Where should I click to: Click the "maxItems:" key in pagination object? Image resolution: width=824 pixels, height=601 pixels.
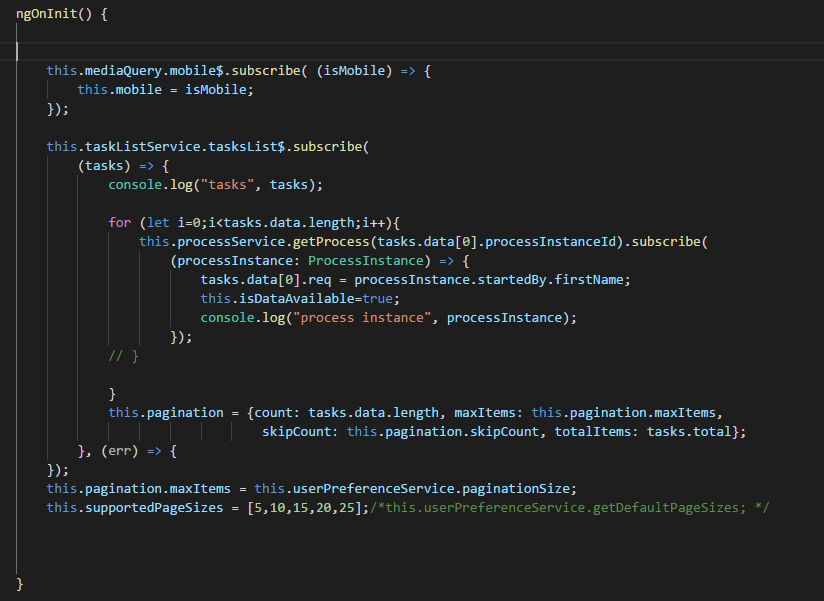pyautogui.click(x=489, y=412)
